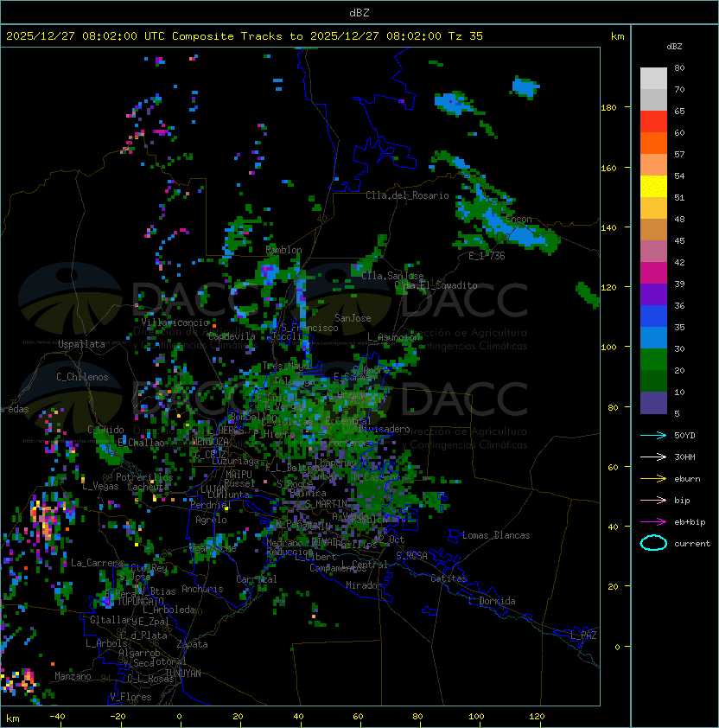The image size is (719, 728).
Task: Click the 'Agrelo' place label
Action: pyautogui.click(x=211, y=520)
